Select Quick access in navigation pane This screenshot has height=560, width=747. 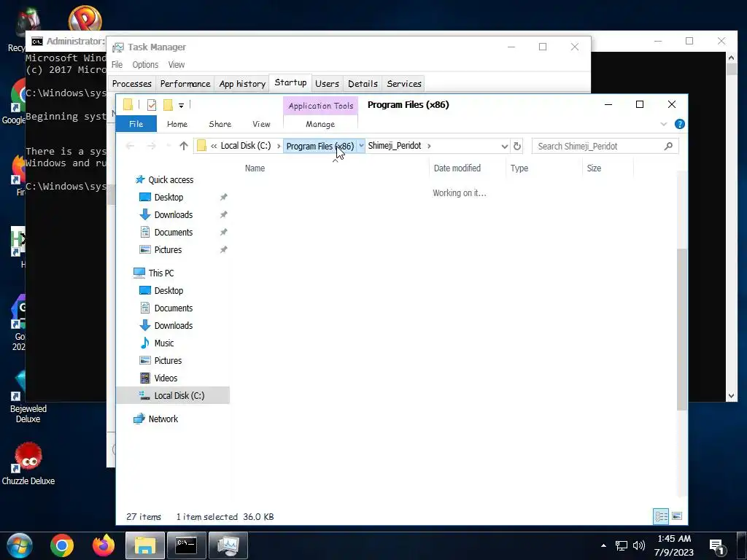pyautogui.click(x=171, y=179)
